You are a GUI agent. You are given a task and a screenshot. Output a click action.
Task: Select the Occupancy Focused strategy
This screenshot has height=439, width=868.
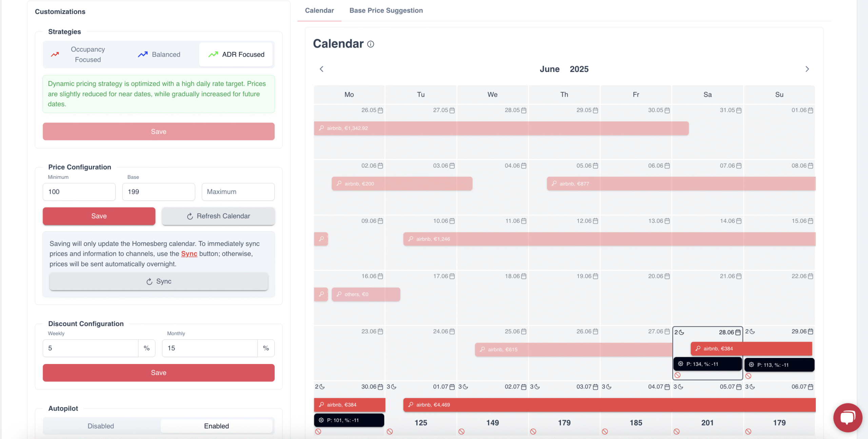(87, 54)
